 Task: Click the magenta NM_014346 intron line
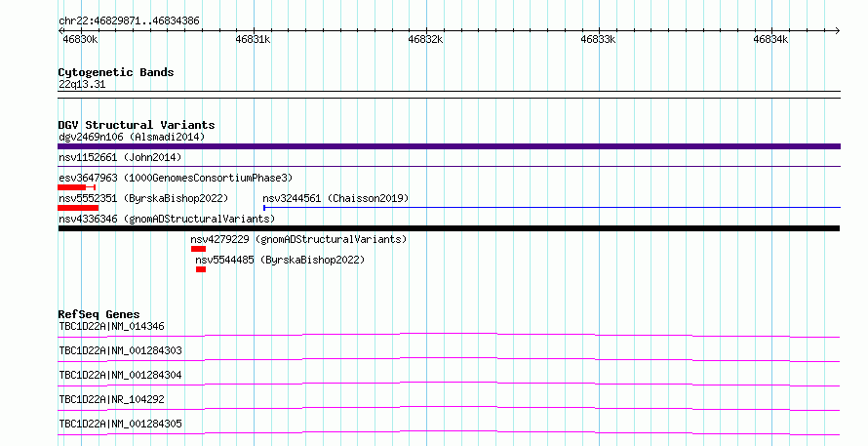click(449, 334)
